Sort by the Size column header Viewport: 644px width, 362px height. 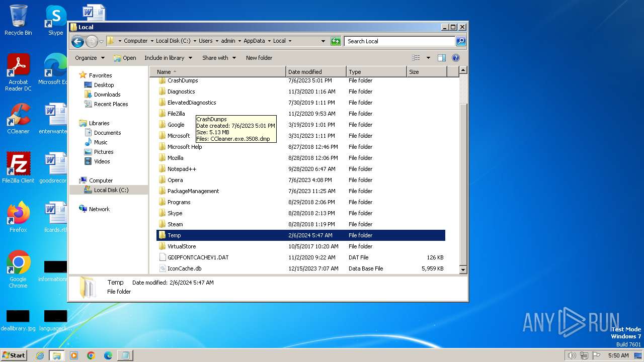point(427,72)
